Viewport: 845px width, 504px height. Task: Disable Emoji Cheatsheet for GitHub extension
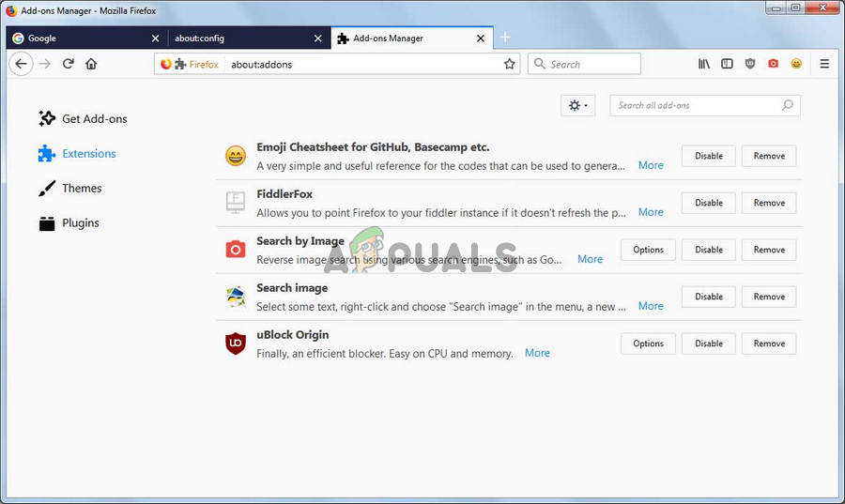coord(708,156)
